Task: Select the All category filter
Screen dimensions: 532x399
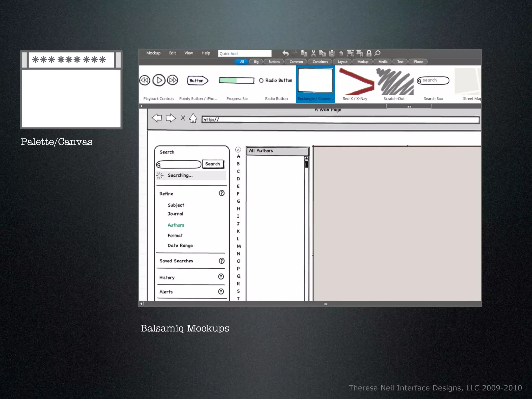Action: click(x=242, y=62)
